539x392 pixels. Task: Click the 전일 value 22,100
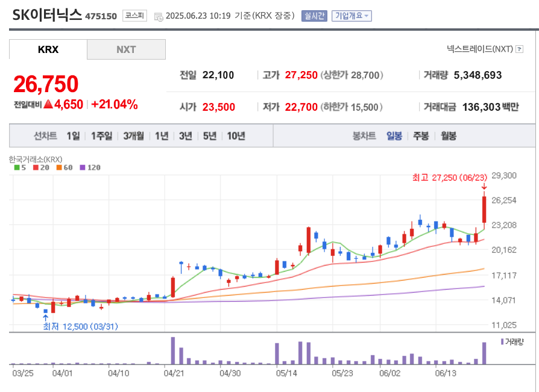[x=218, y=75]
